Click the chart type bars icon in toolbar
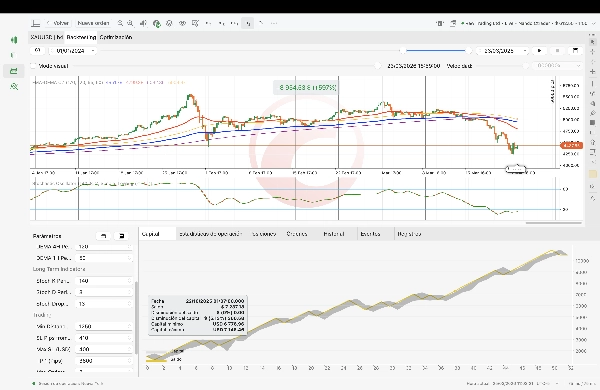 point(143,23)
